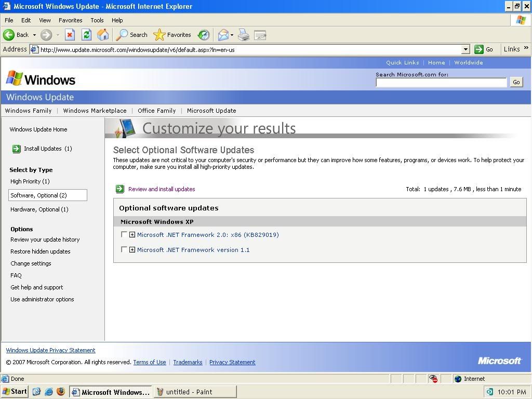
Task: Open address bar dropdown list
Action: click(466, 49)
